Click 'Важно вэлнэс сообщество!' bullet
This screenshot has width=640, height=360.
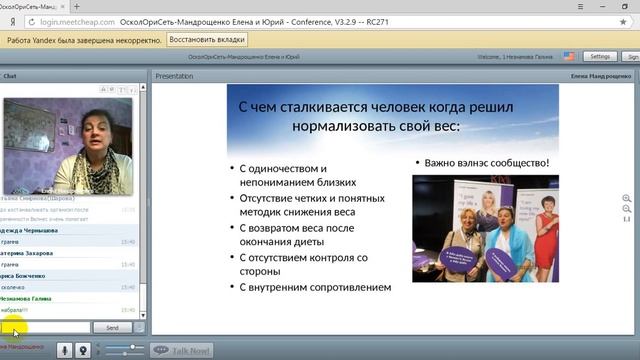click(487, 163)
